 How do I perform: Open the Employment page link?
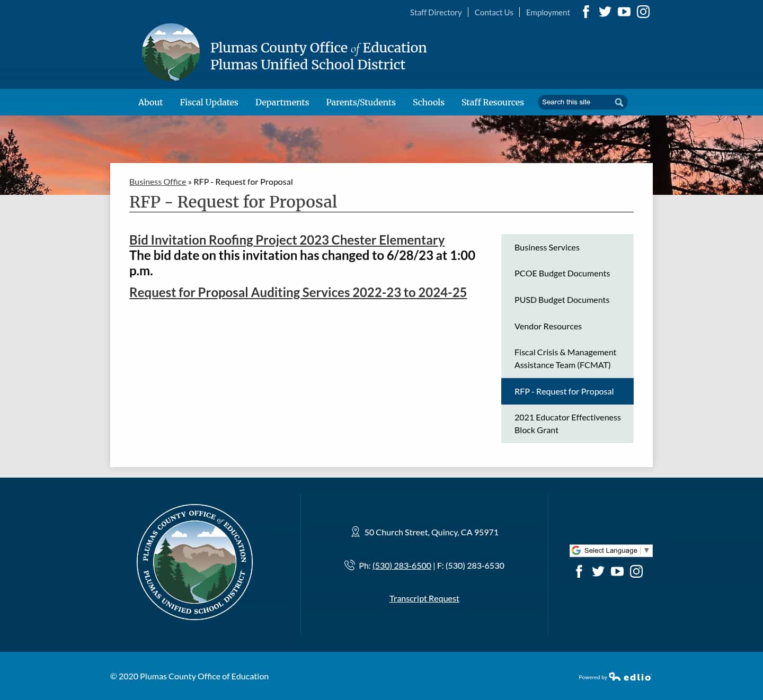click(548, 12)
